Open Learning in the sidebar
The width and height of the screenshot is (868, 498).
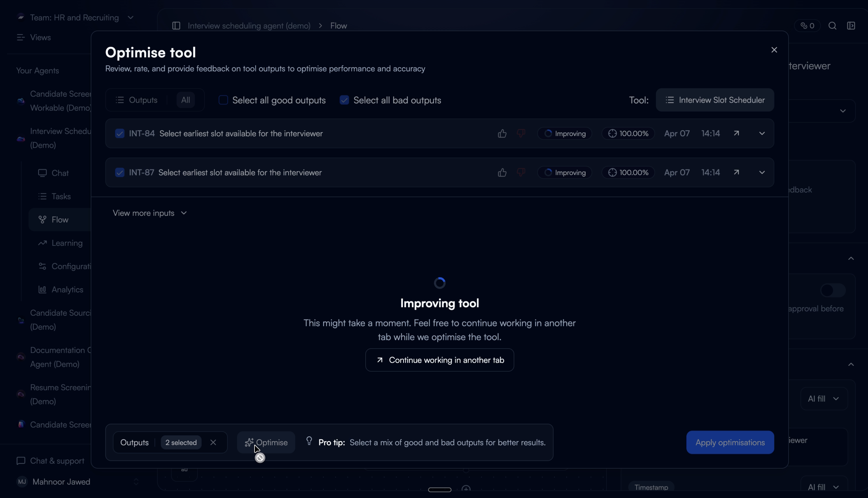click(x=67, y=243)
